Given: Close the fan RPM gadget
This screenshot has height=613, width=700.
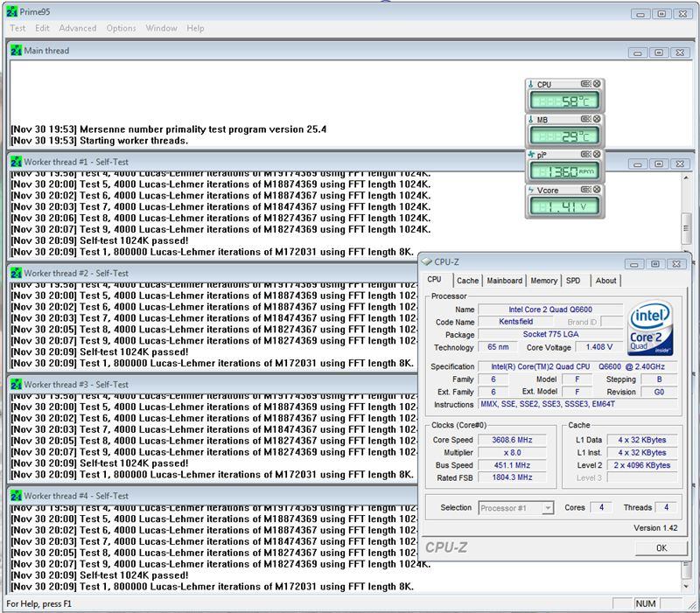Looking at the screenshot, I should (597, 154).
